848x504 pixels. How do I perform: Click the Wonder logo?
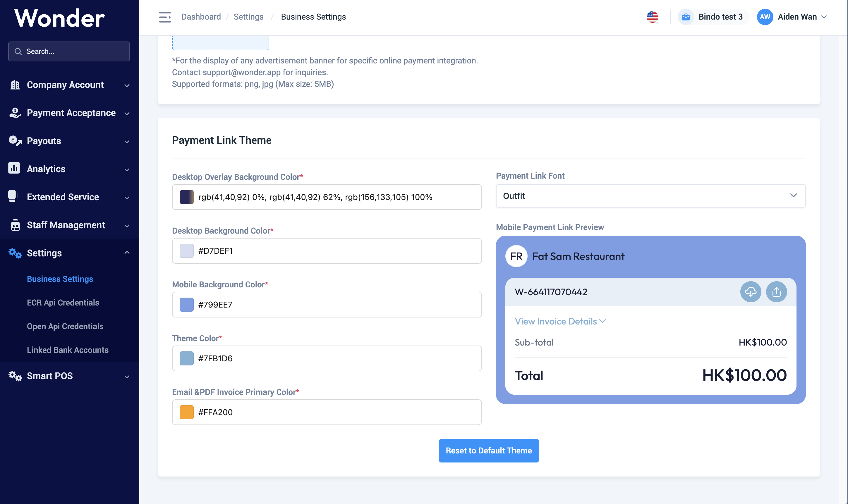pos(60,18)
